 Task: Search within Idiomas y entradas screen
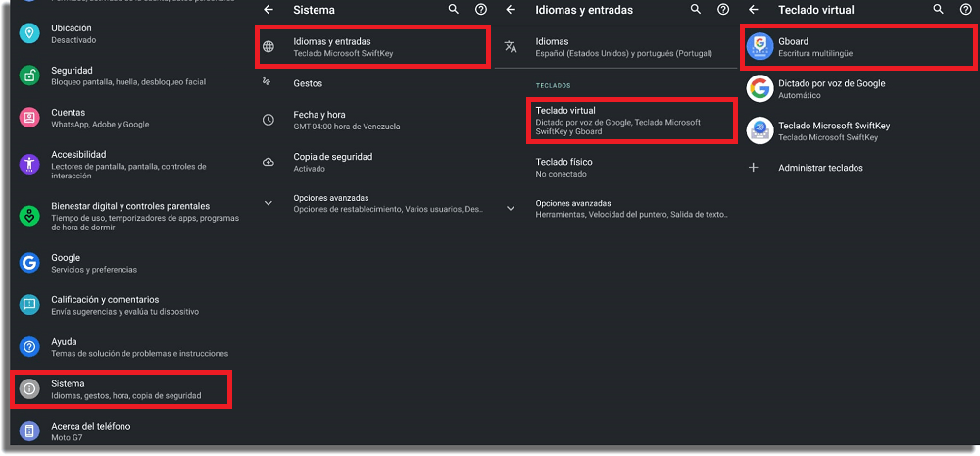696,10
